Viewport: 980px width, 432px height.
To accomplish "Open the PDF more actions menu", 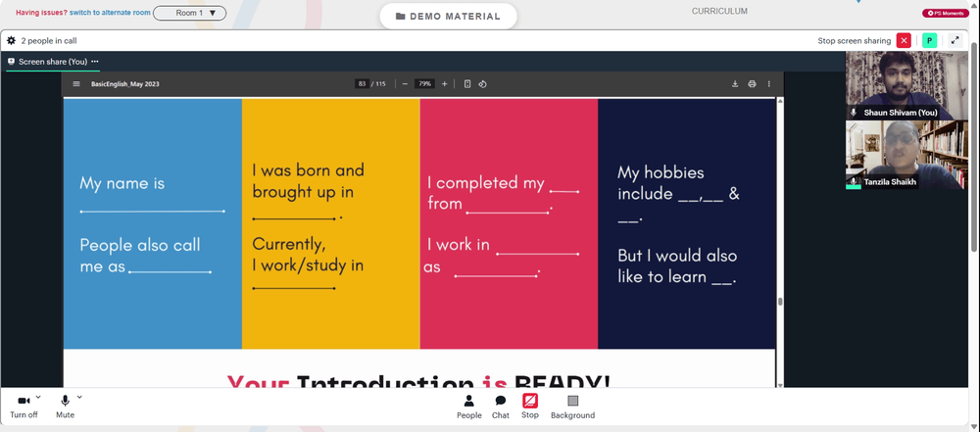I will point(768,84).
